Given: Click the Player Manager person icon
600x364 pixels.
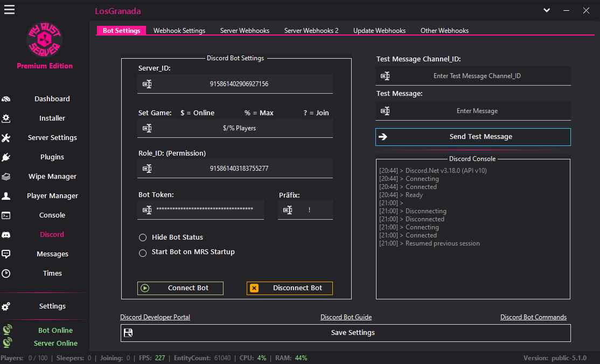Looking at the screenshot, I should (6, 196).
